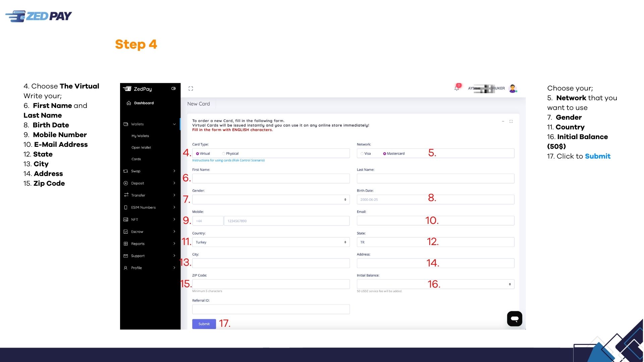This screenshot has height=362, width=644.
Task: Open My Wallets in the sidebar
Action: tap(140, 136)
